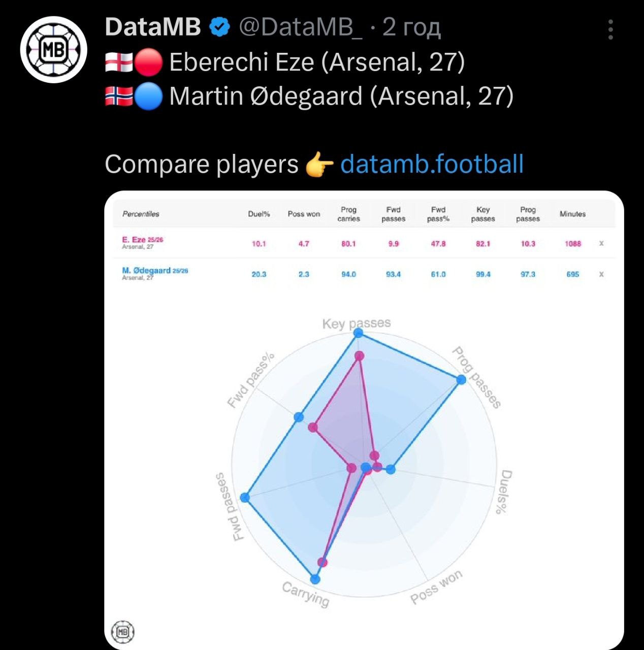Open the datamb.football link
The height and width of the screenshot is (650, 644).
tap(432, 164)
